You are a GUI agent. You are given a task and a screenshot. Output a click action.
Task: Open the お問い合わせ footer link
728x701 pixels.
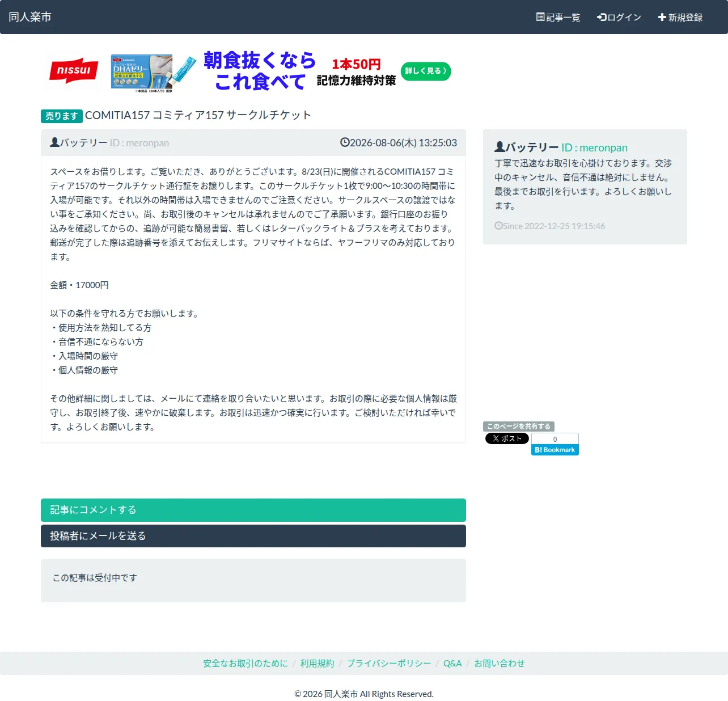click(500, 664)
